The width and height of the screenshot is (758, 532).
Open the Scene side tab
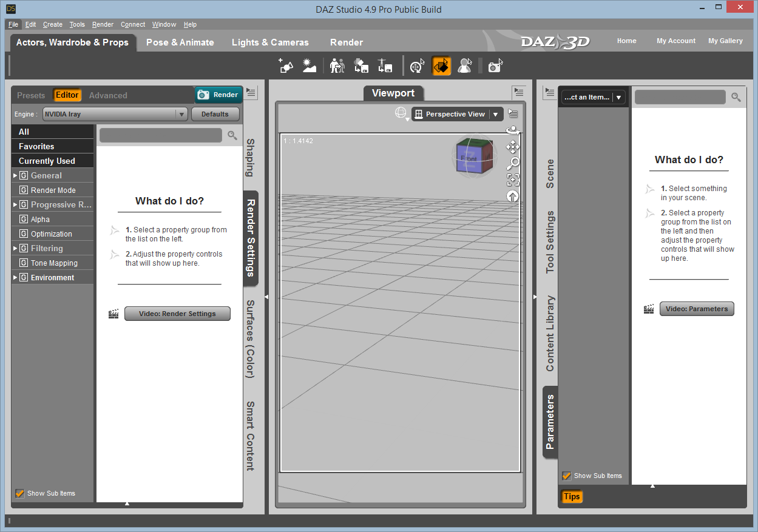(550, 173)
